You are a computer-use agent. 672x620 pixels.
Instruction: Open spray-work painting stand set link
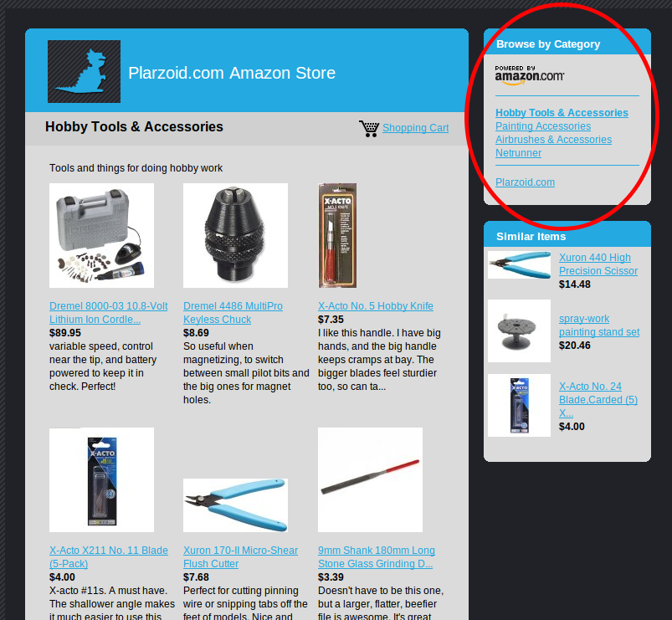(599, 325)
